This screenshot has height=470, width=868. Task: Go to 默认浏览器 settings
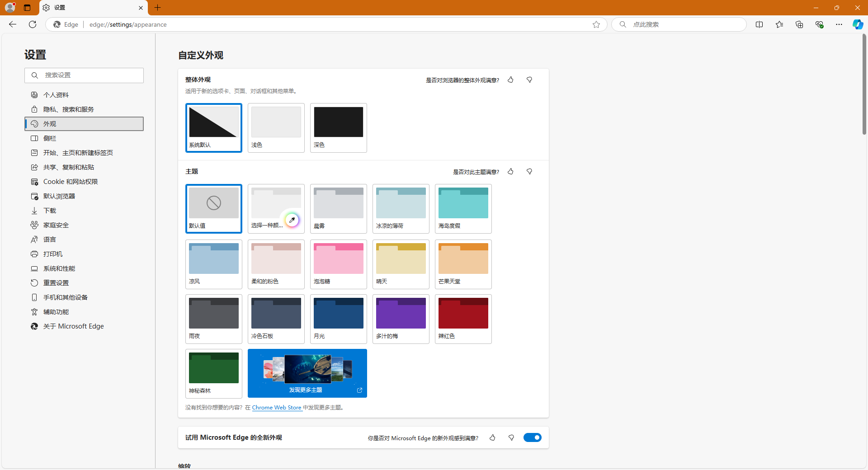pos(84,196)
